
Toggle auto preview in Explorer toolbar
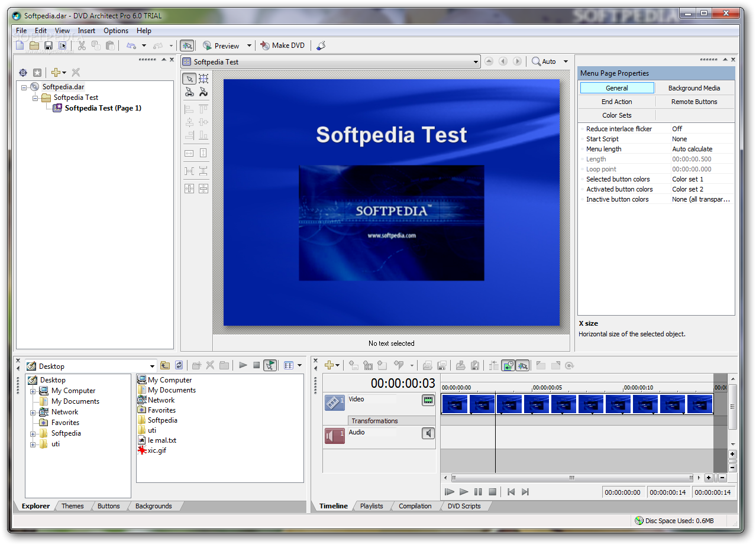[x=270, y=365]
